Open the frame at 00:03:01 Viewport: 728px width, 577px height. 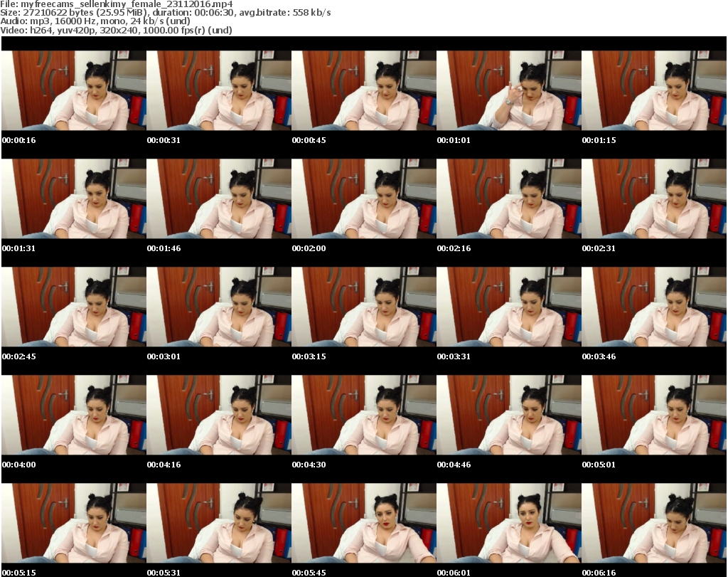[x=219, y=307]
